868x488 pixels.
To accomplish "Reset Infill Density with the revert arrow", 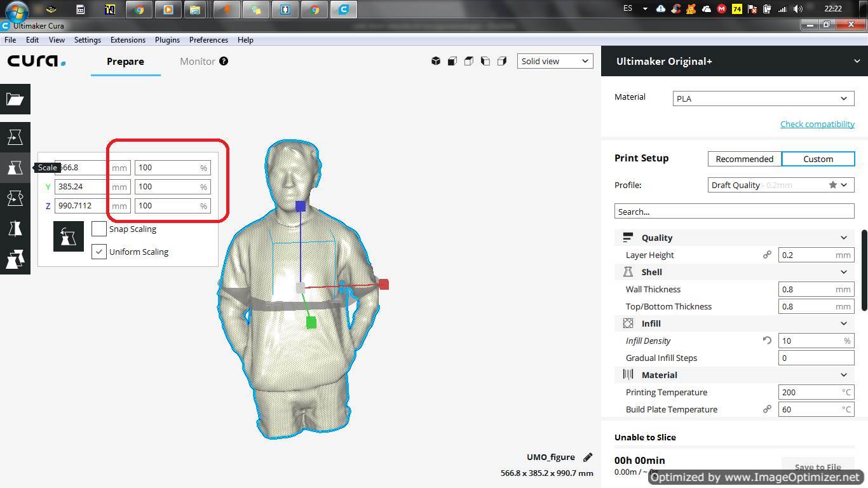I will click(x=767, y=341).
